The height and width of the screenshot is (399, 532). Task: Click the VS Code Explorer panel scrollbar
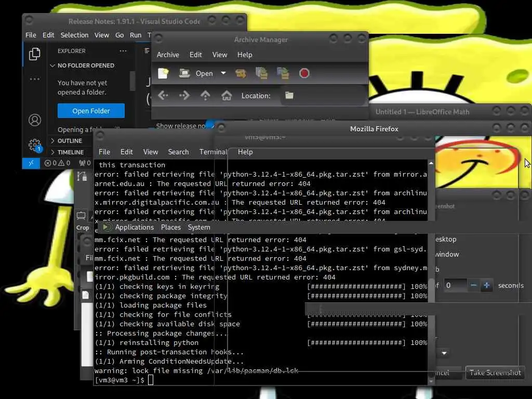point(132,82)
